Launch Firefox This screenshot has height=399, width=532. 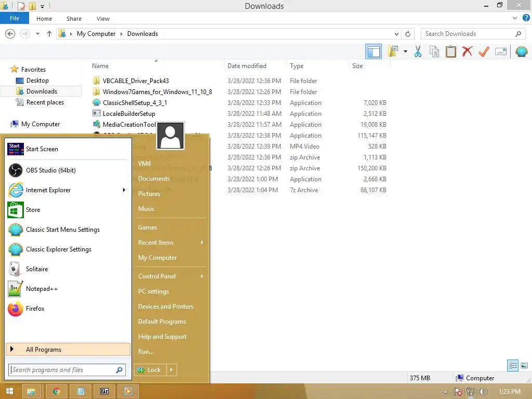[68, 308]
